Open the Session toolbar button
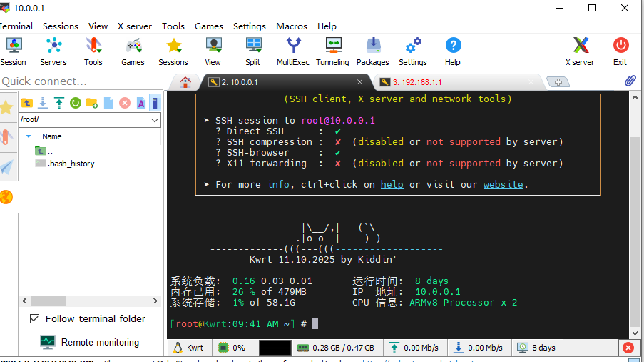Viewport: 644px width, 362px height. pos(13,51)
